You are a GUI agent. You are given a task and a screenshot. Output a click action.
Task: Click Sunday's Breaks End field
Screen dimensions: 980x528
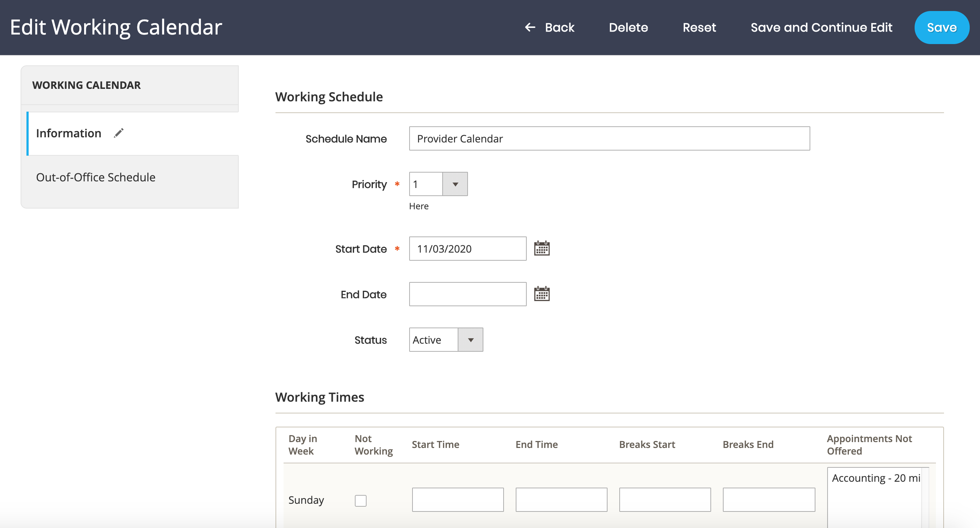769,500
